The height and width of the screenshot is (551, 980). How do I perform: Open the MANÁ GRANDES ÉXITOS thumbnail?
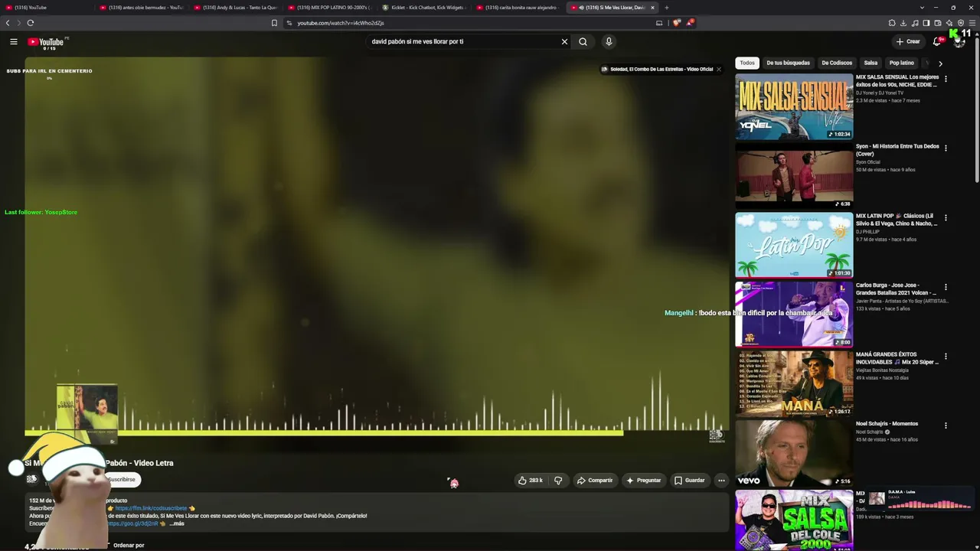click(x=794, y=383)
